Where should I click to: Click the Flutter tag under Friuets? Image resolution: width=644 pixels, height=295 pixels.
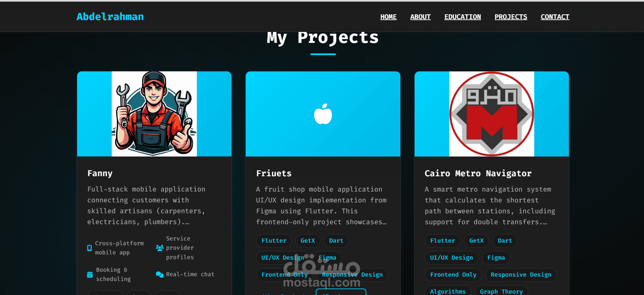pyautogui.click(x=274, y=241)
